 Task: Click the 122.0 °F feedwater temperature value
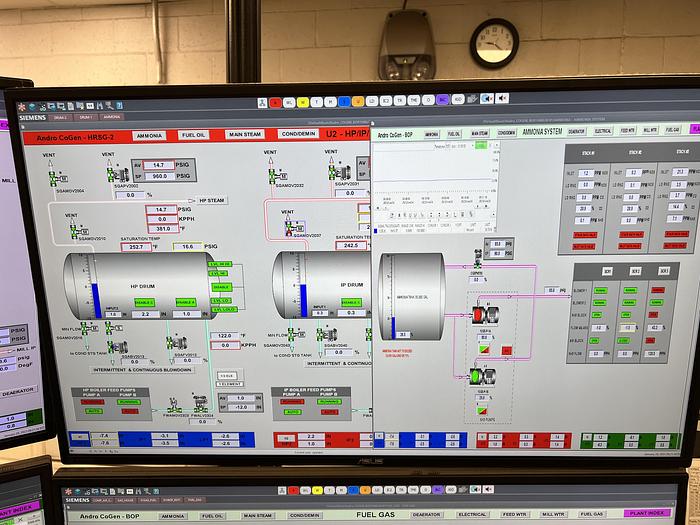(x=225, y=335)
